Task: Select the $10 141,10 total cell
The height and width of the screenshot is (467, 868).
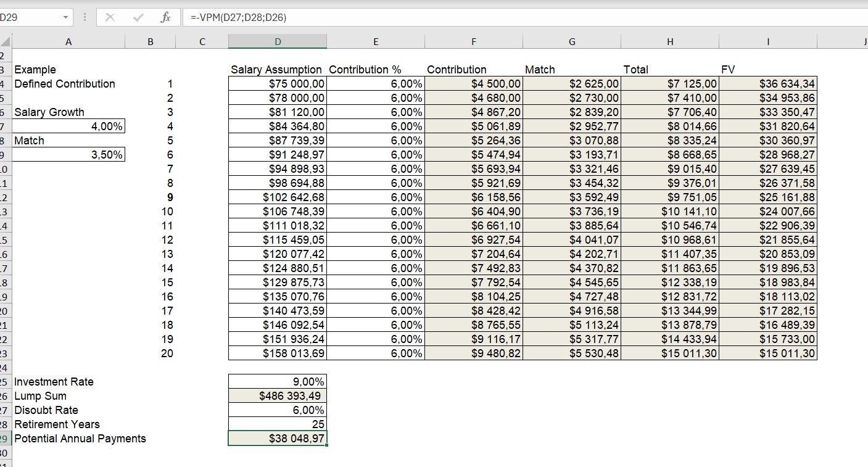Action: [670, 212]
